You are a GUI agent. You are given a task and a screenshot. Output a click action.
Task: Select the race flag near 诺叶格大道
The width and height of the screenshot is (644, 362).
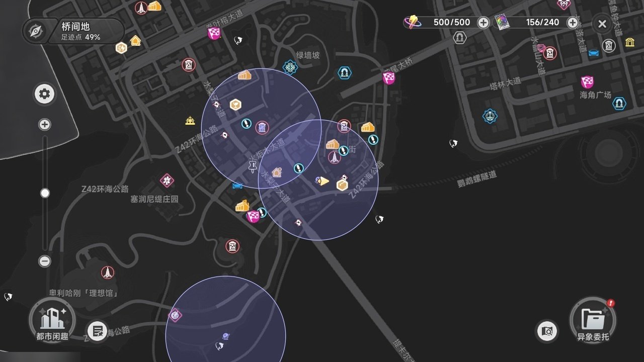[x=214, y=33]
